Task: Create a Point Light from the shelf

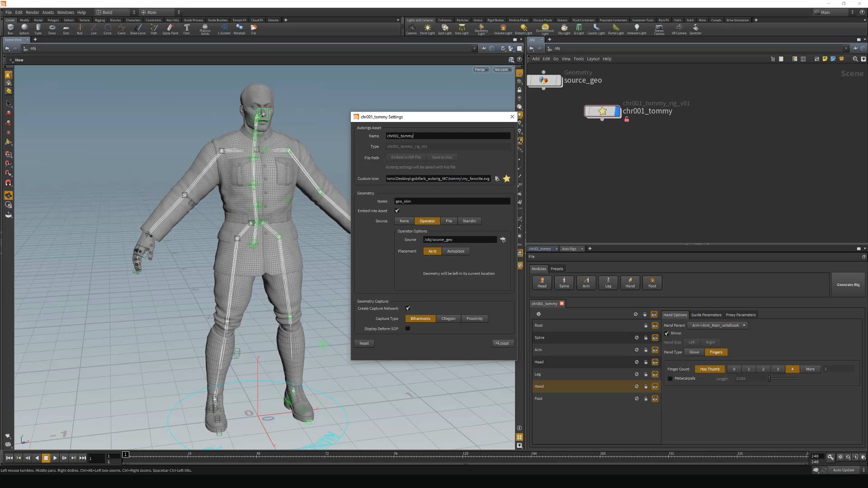Action: tap(427, 28)
